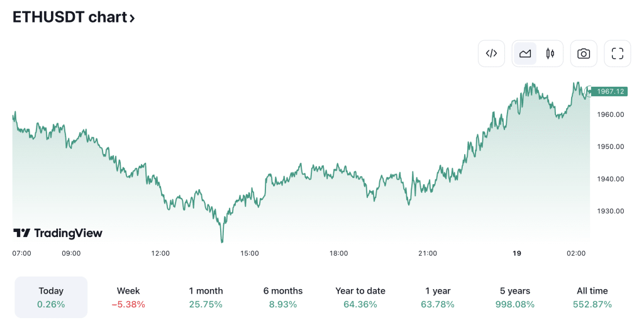This screenshot has width=644, height=335.
Task: Select the Today time range
Action: [51, 297]
